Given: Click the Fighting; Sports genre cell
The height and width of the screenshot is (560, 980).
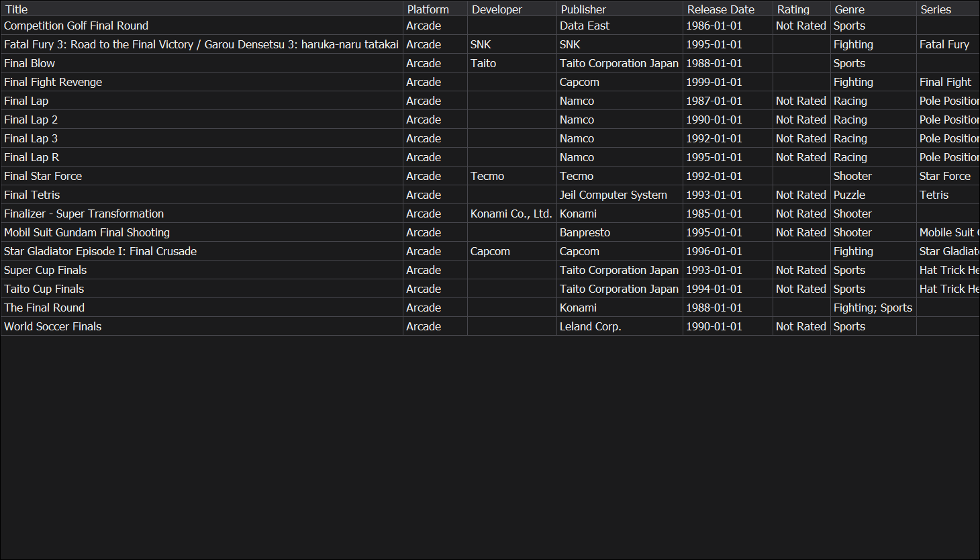Looking at the screenshot, I should coord(873,308).
